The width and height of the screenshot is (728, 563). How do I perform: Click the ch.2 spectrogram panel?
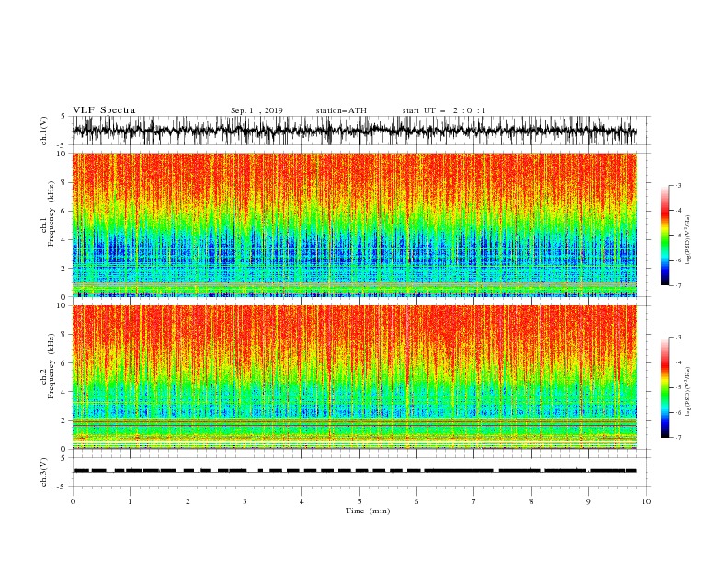[x=355, y=377]
